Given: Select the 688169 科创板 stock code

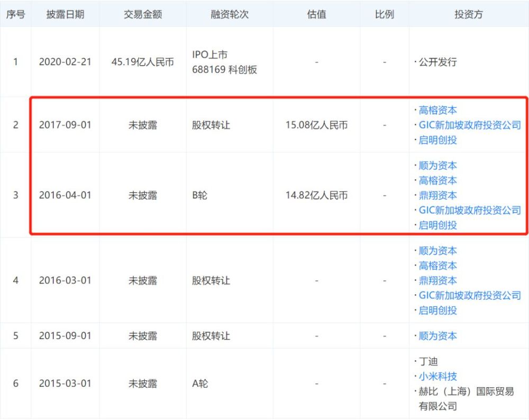Looking at the screenshot, I should [224, 69].
